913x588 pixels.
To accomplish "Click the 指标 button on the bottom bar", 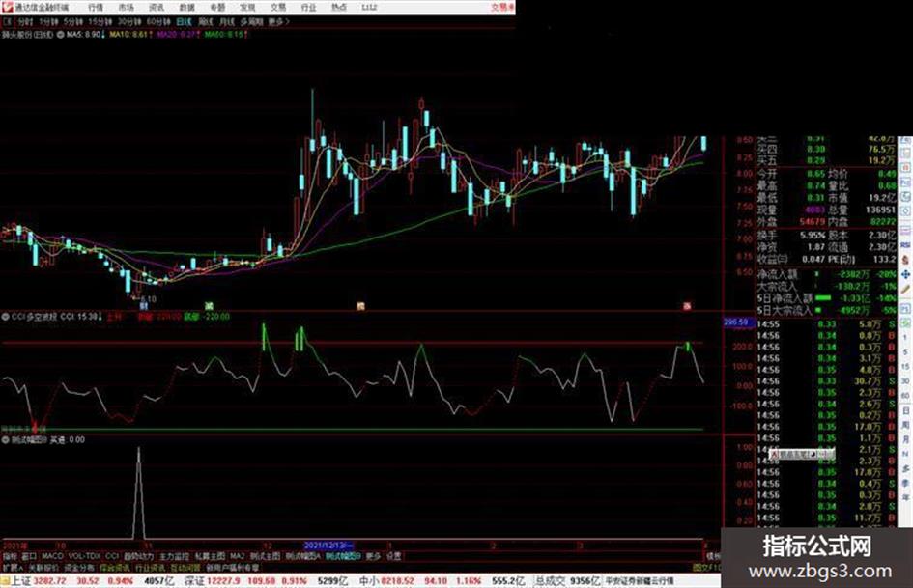I will click(x=10, y=556).
